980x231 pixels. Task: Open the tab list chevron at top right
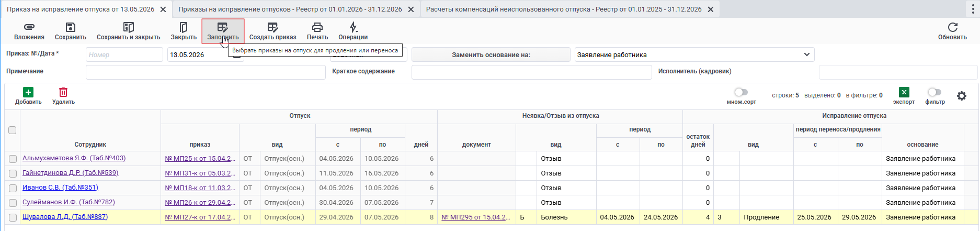tap(974, 9)
